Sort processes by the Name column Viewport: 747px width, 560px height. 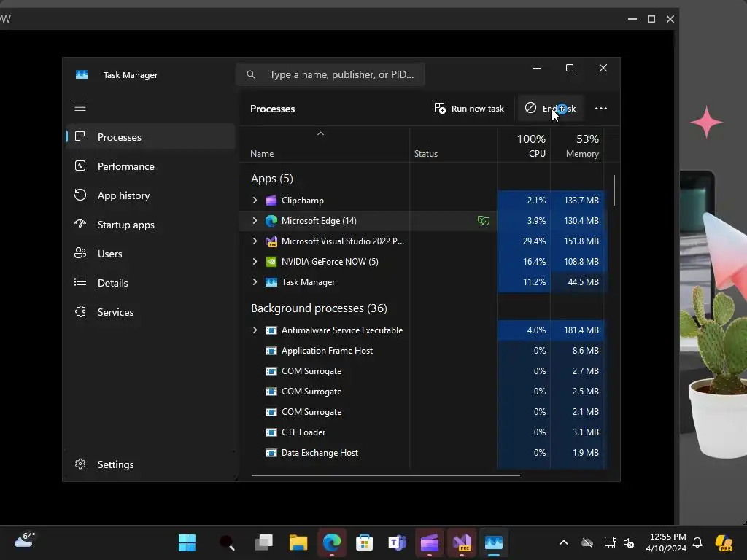(324, 145)
